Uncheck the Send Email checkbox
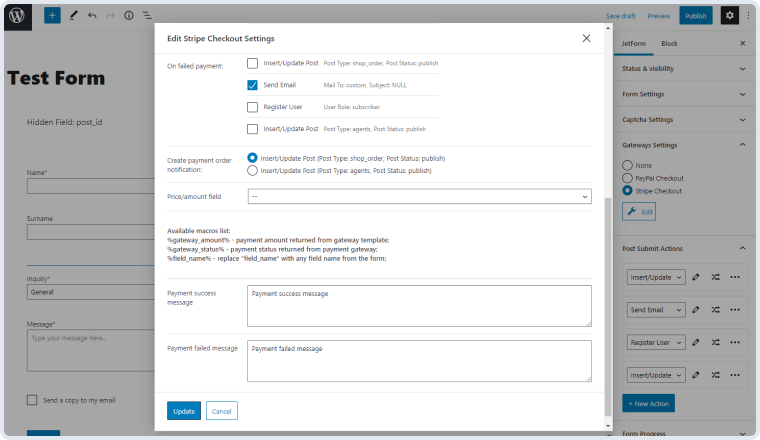Viewport: 760px width, 440px height. 253,85
